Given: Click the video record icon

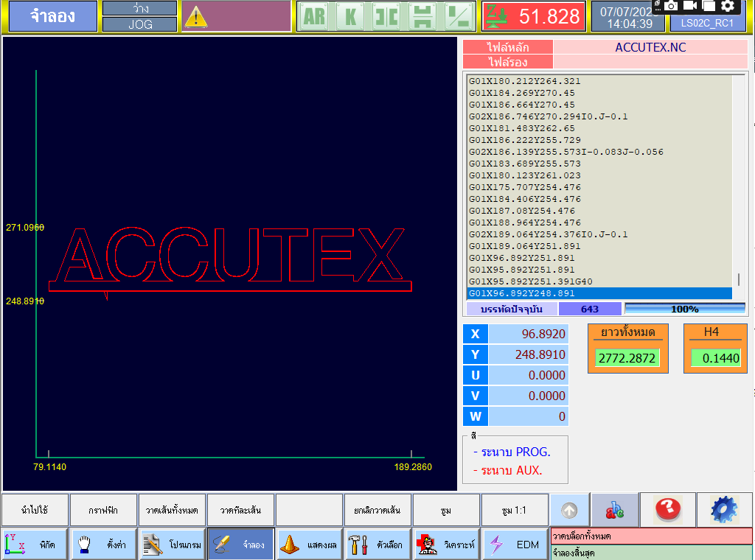Looking at the screenshot, I should tap(690, 6).
